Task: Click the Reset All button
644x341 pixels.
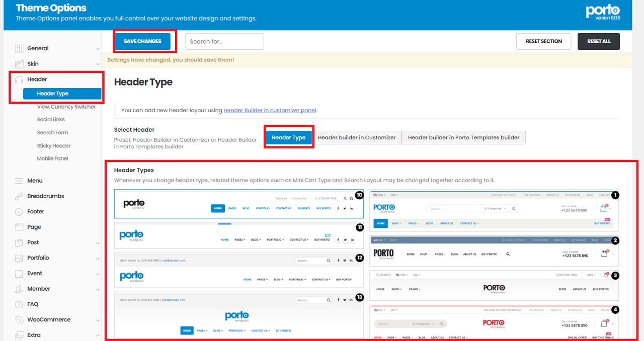Action: point(599,41)
